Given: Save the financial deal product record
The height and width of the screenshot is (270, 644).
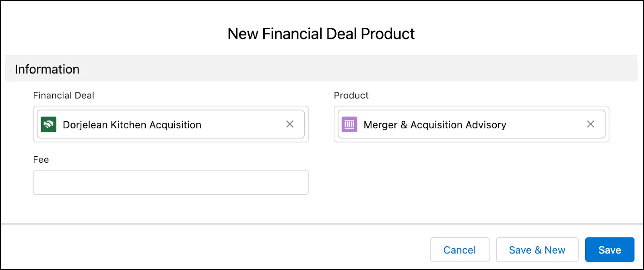Looking at the screenshot, I should (610, 250).
